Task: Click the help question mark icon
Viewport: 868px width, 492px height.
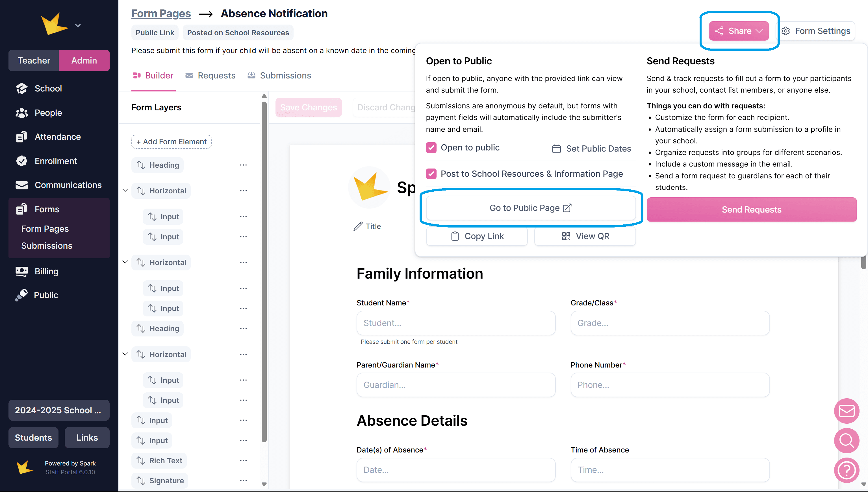Action: (x=846, y=470)
